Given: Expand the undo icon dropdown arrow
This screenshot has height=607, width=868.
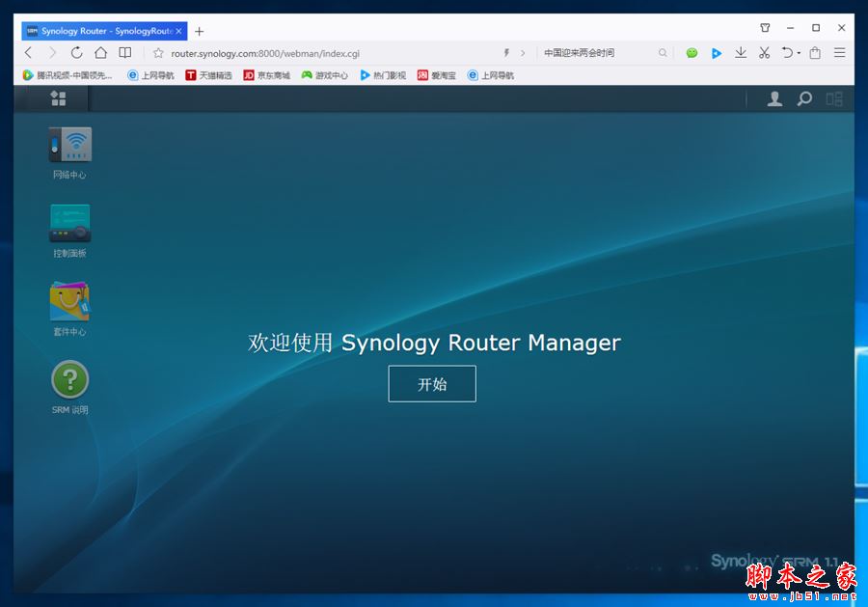Looking at the screenshot, I should point(799,53).
